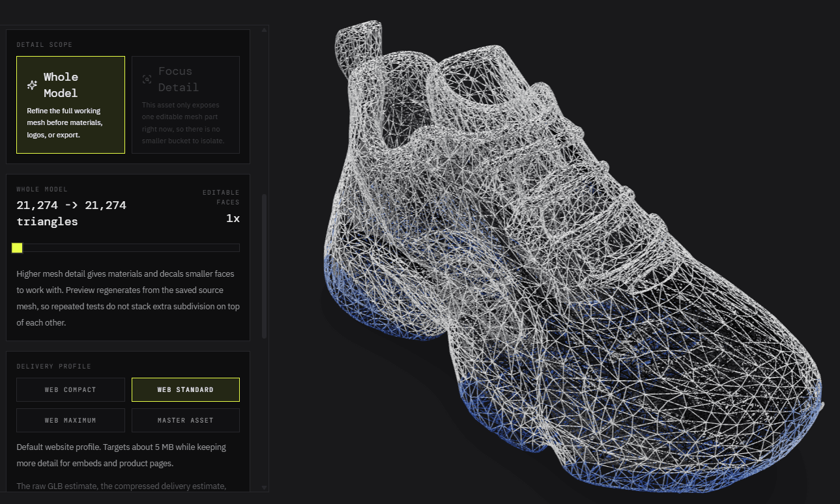Image resolution: width=840 pixels, height=504 pixels.
Task: Choose the Web Maximum delivery profile
Action: pyautogui.click(x=70, y=420)
